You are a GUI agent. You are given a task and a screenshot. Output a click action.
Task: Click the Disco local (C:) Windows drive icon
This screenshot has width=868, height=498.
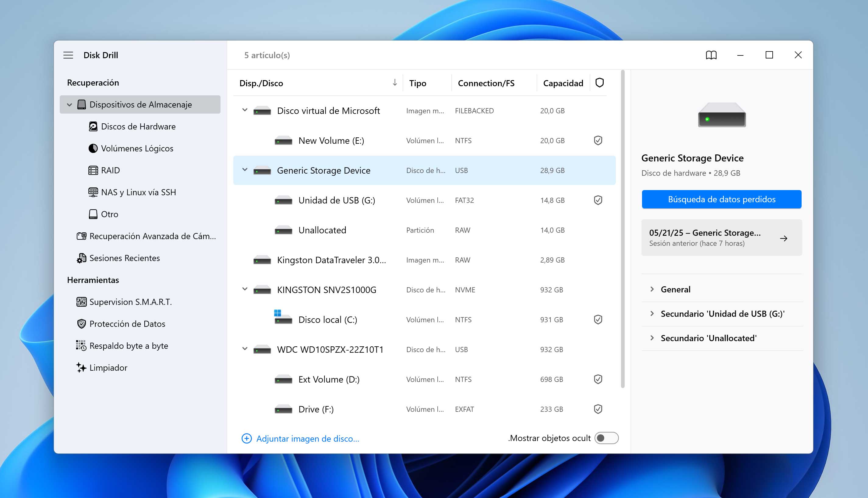[x=283, y=317]
